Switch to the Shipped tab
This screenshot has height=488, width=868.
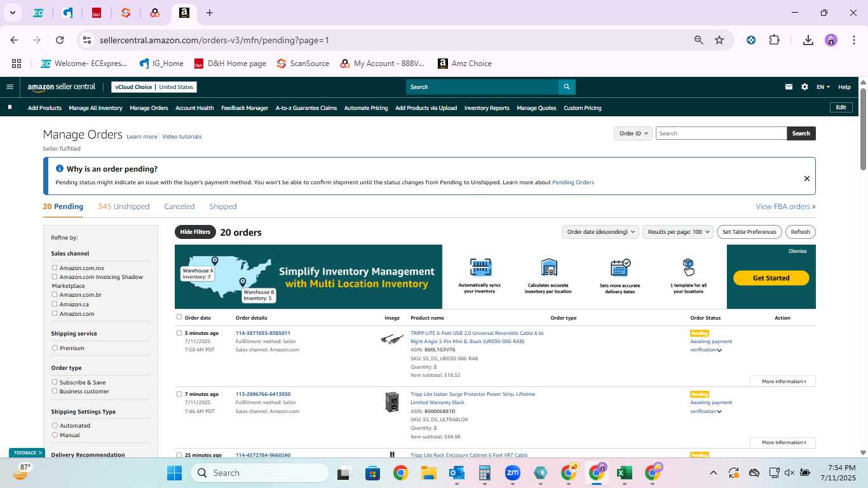[x=222, y=207]
